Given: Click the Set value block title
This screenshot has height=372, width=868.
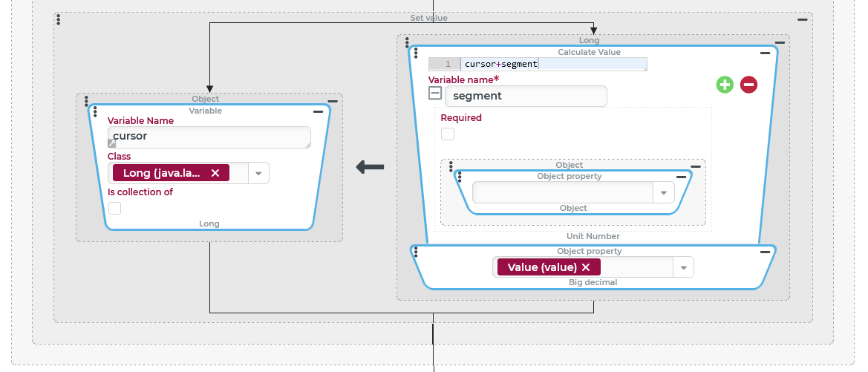Looking at the screenshot, I should (429, 18).
